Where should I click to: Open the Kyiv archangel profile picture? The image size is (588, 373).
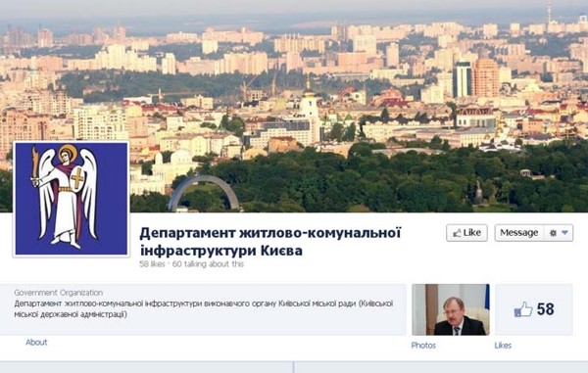[72, 199]
